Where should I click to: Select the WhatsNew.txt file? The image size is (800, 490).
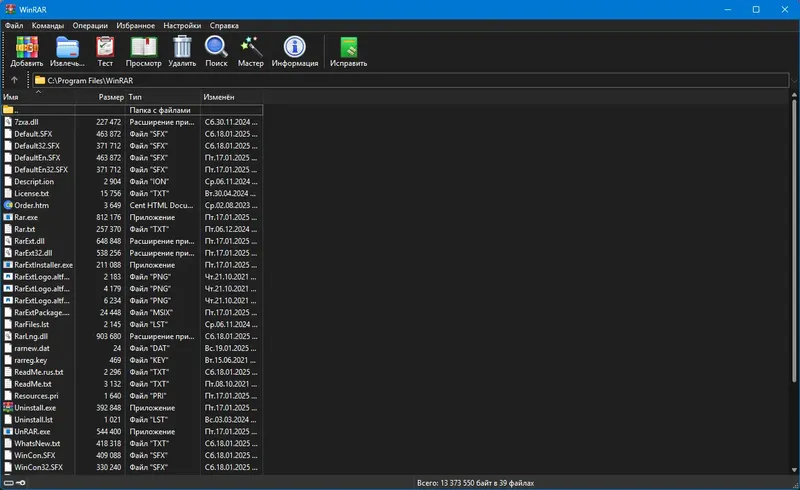coord(37,444)
